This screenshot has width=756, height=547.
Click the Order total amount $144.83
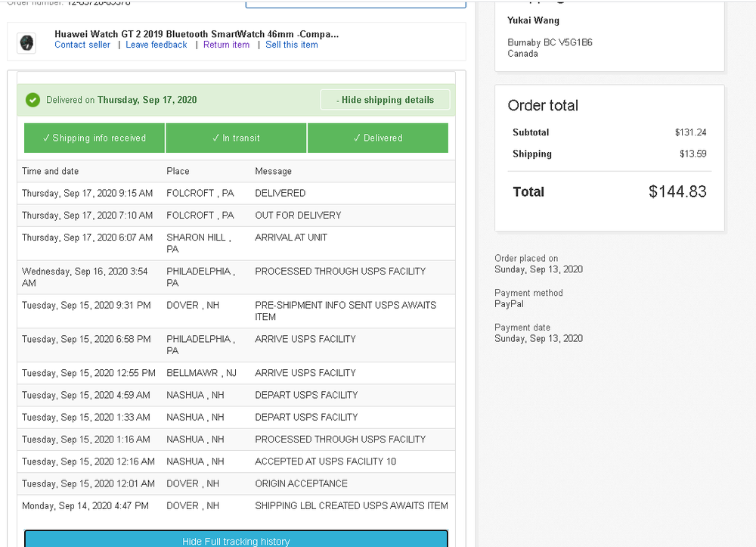click(x=677, y=191)
